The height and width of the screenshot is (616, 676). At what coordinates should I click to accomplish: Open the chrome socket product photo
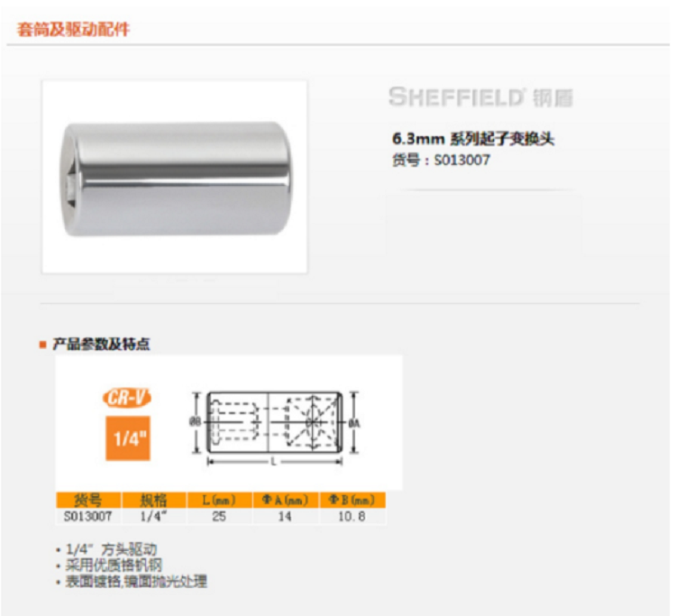[x=175, y=177]
